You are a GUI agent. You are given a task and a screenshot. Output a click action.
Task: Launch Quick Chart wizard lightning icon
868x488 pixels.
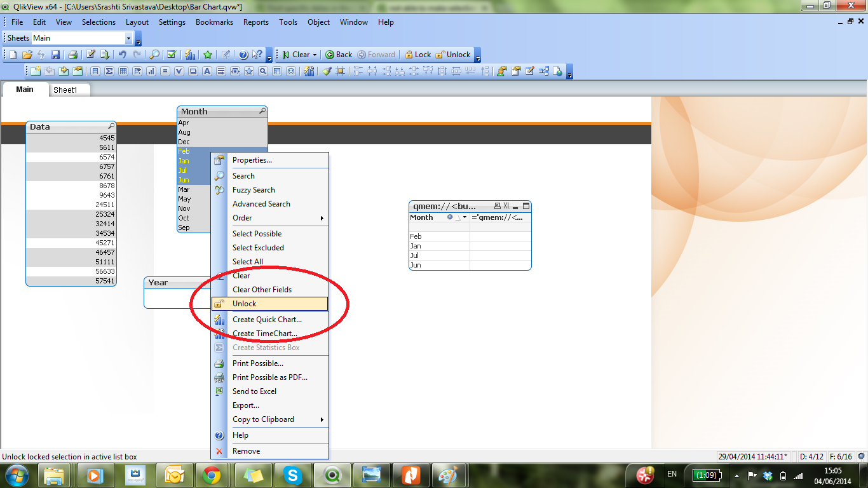pyautogui.click(x=190, y=55)
